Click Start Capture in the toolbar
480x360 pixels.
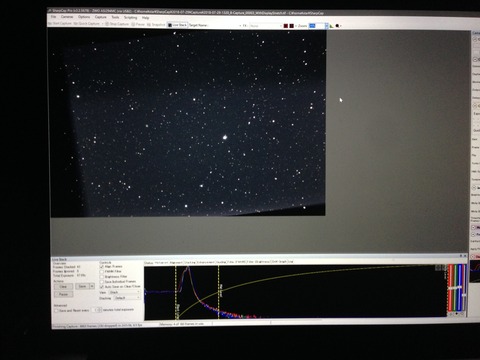tap(60, 24)
